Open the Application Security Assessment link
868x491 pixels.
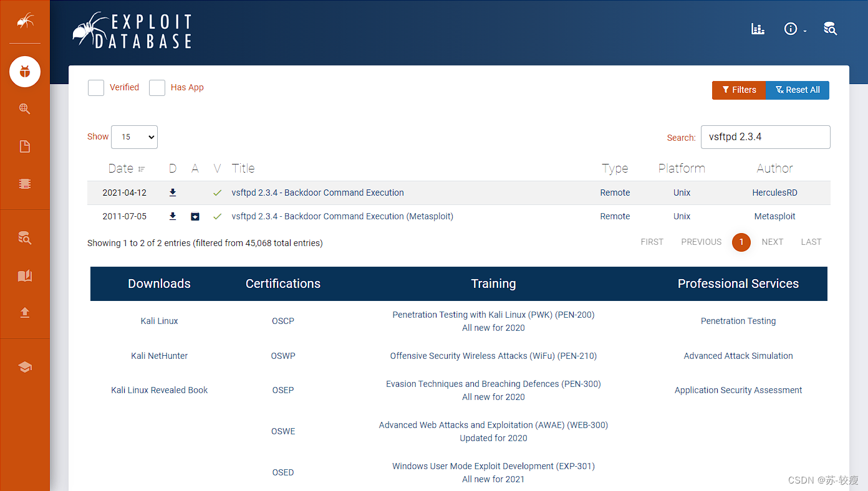point(738,390)
